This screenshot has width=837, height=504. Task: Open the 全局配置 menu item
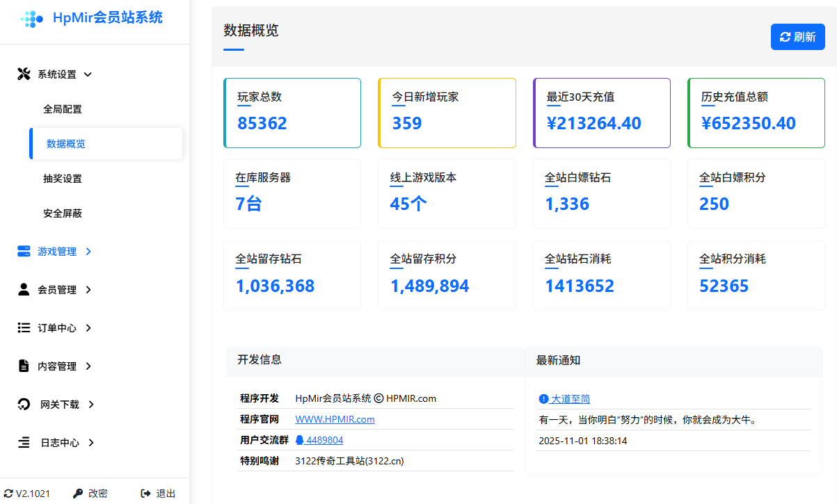point(63,109)
